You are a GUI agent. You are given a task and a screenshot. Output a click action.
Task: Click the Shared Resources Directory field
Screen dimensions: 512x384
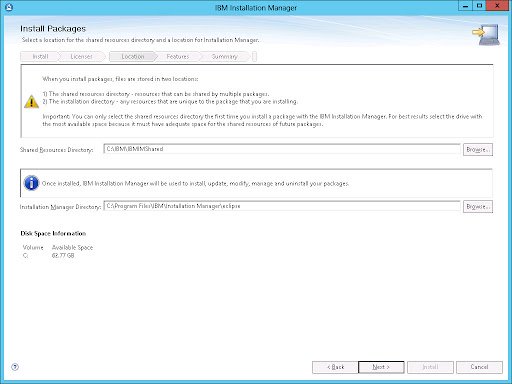coord(282,149)
